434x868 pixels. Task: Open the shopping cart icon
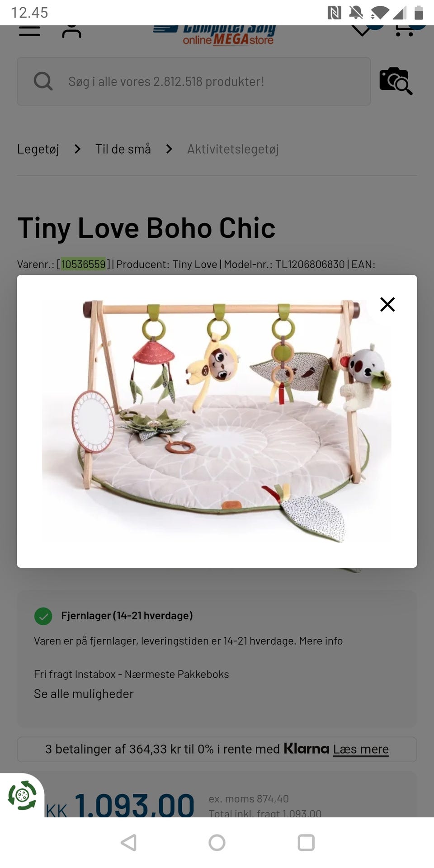(405, 31)
